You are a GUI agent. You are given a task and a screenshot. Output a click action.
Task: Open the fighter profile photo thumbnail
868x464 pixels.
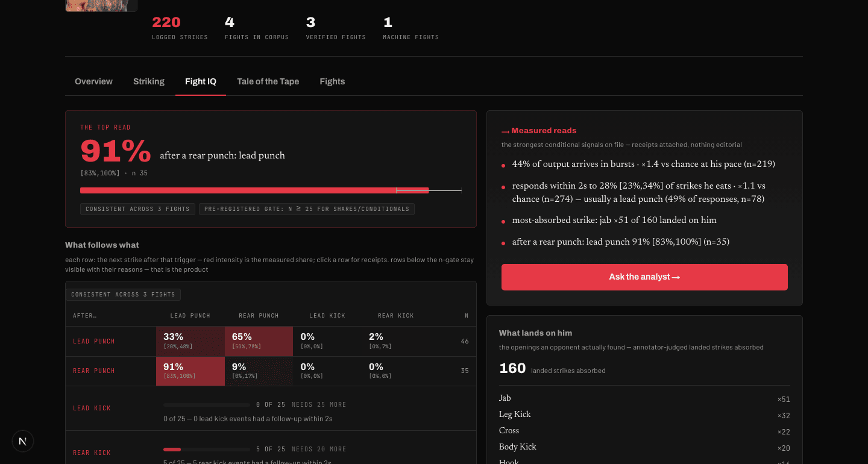coord(101,5)
